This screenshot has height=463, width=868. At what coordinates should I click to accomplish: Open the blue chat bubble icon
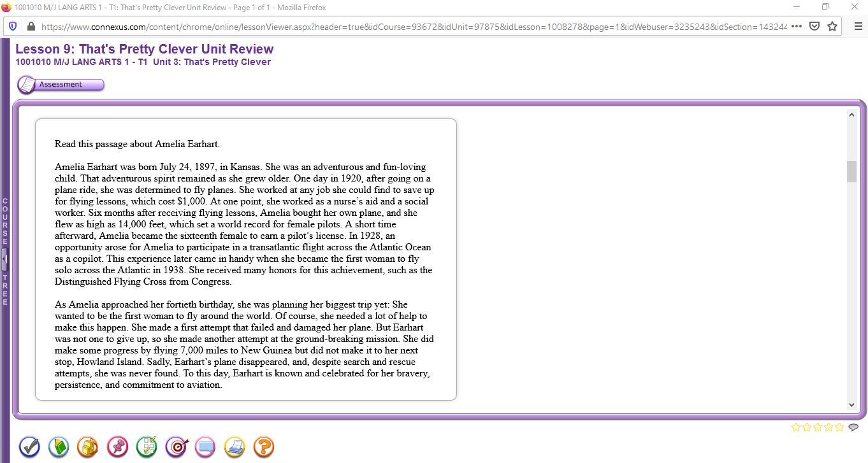tap(205, 447)
